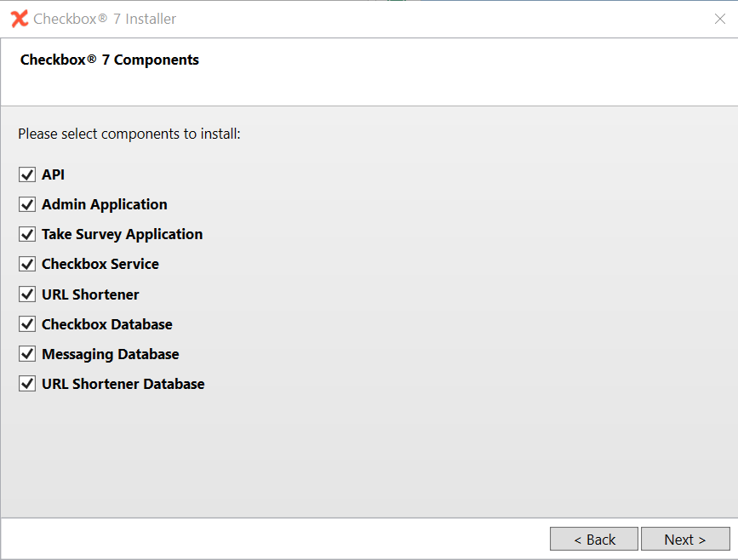This screenshot has width=738, height=560.
Task: Turn off the Messaging Database checkbox
Action: click(26, 354)
